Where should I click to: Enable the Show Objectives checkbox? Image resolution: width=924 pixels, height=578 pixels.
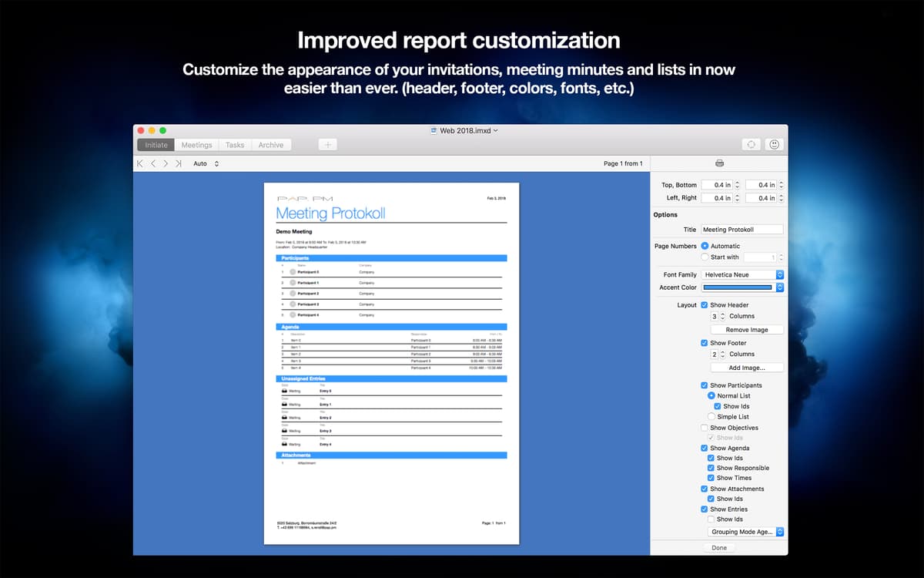(x=705, y=428)
